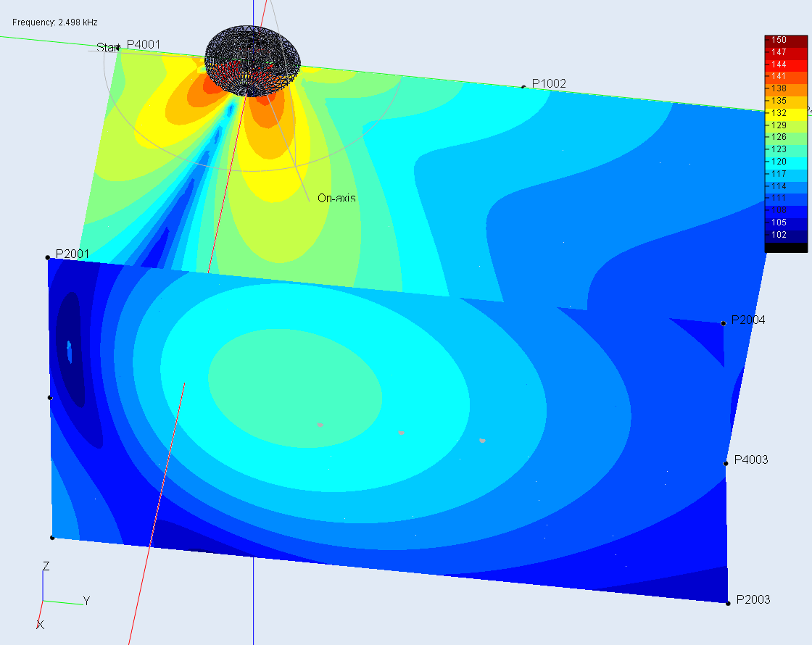Click the black swatch at legend bottom
Viewport: 812px width, 645px height.
(x=786, y=248)
